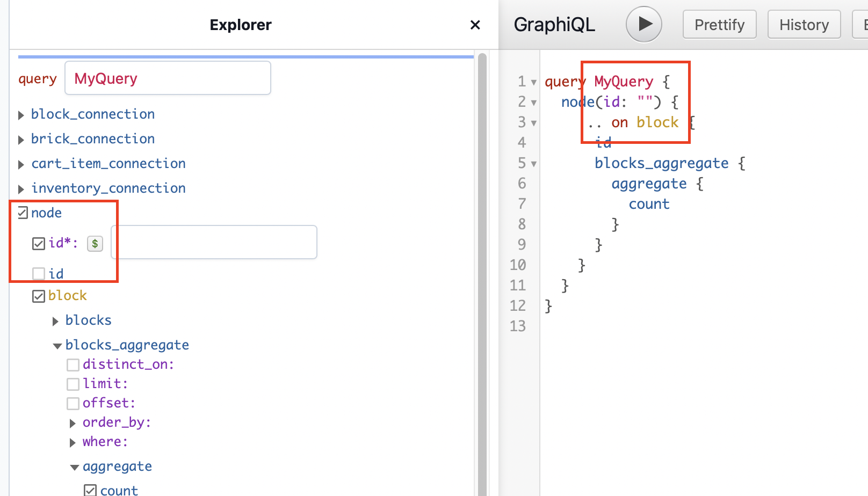
Task: Edit the MyQuery name field
Action: coord(168,78)
